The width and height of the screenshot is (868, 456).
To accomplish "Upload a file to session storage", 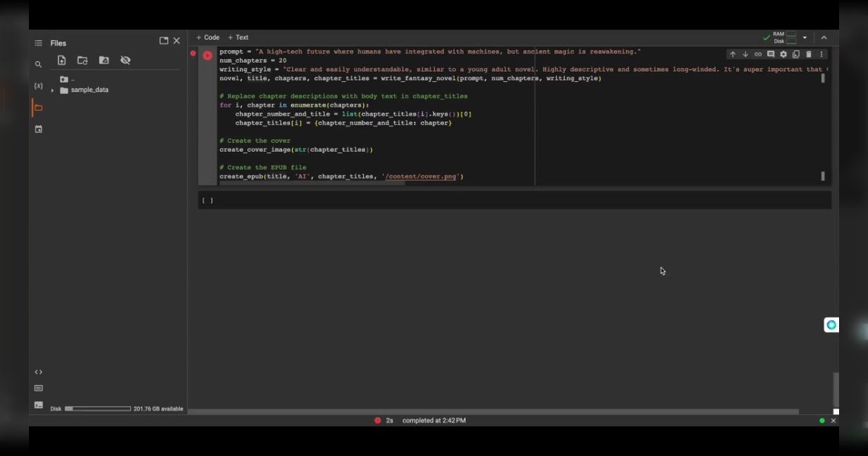I will click(61, 61).
